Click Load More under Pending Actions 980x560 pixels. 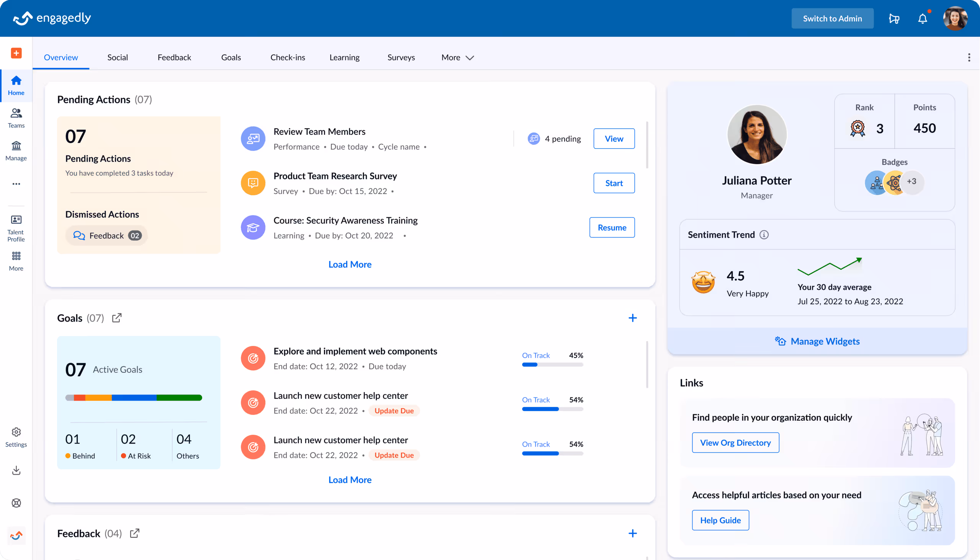(x=350, y=264)
